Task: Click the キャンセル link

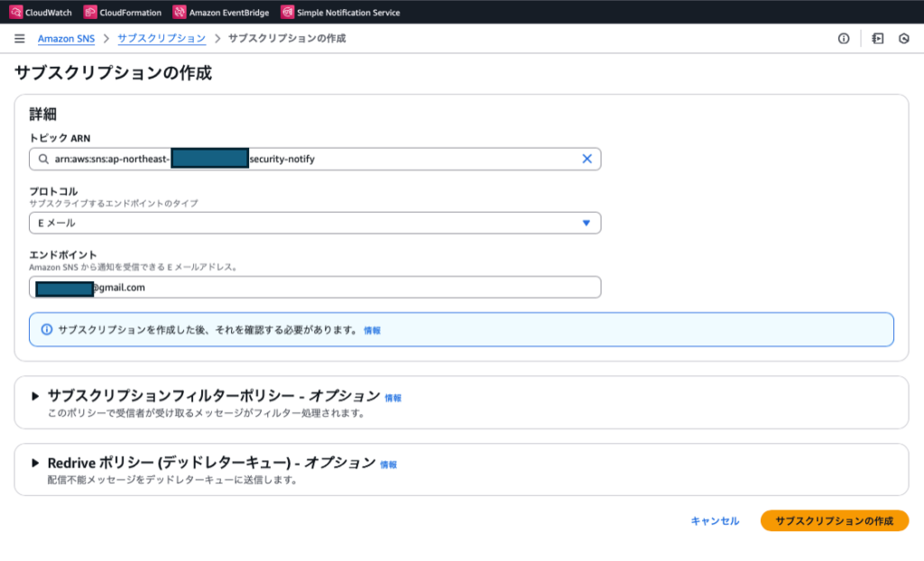Action: (713, 520)
